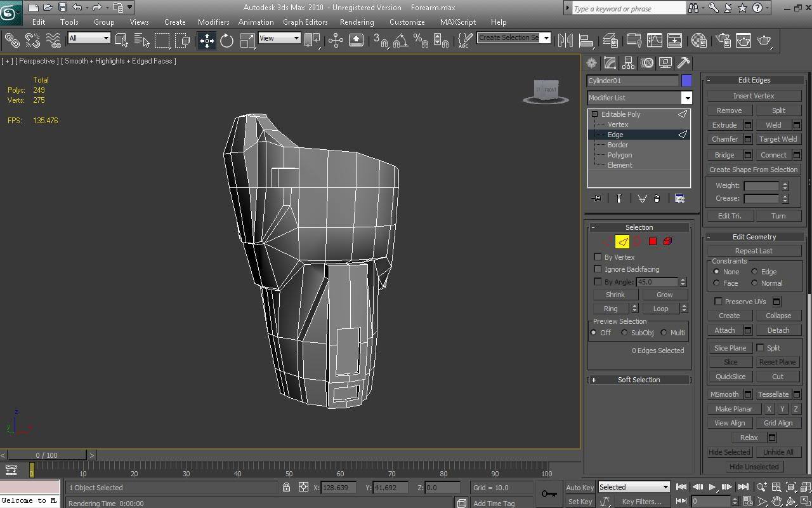Open the Curve Editor icon
Image resolution: width=812 pixels, height=508 pixels.
654,41
